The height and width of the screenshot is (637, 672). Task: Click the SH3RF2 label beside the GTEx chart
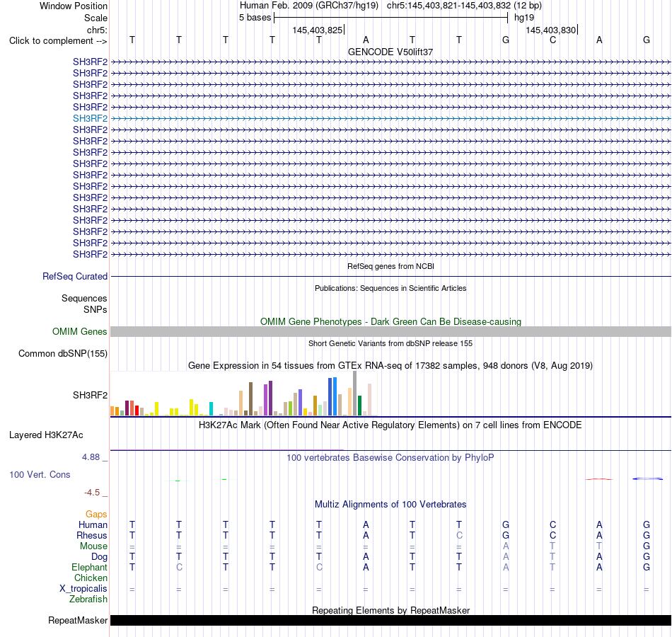(90, 395)
